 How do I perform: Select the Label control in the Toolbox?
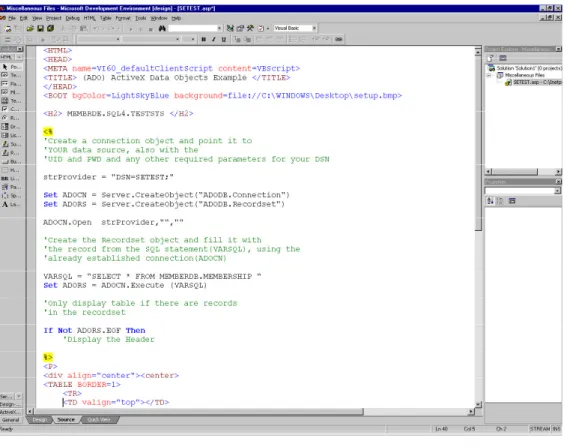12,205
